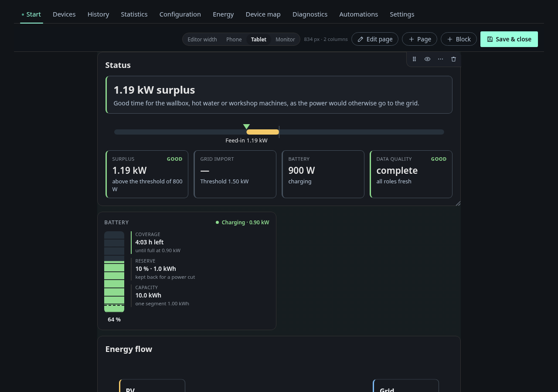558x392 pixels.
Task: Toggle Status block visibility eye icon
Action: tap(427, 59)
